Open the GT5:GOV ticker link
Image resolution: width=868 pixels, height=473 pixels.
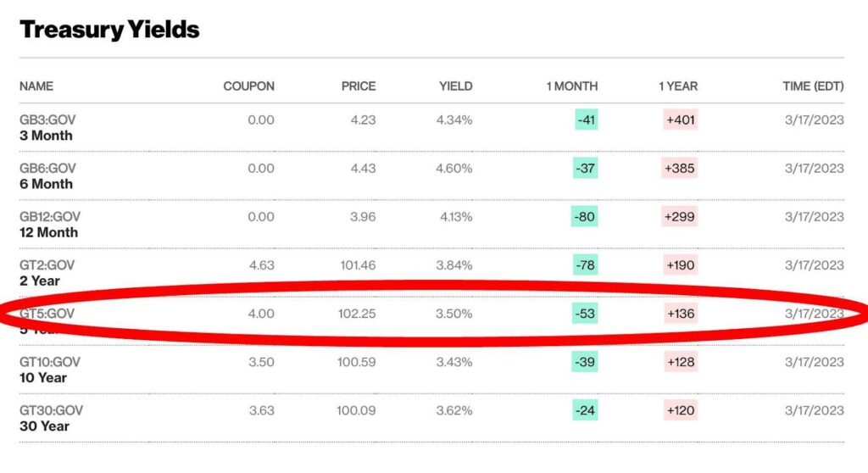click(47, 314)
